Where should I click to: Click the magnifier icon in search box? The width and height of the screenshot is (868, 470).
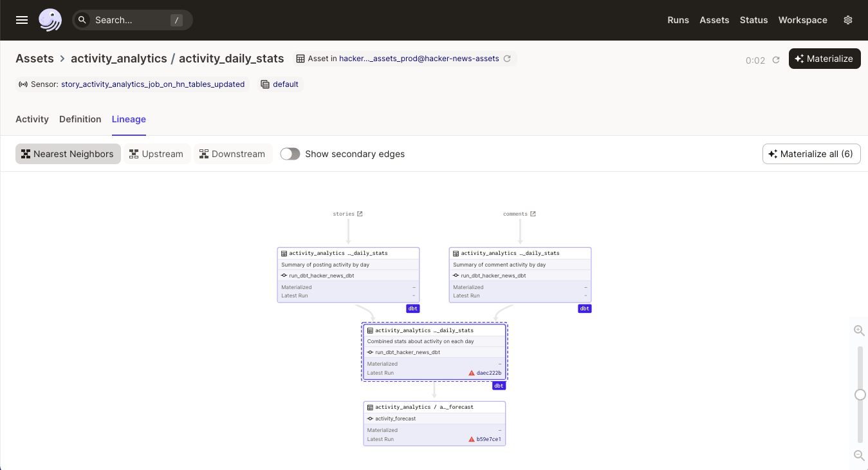tap(82, 20)
